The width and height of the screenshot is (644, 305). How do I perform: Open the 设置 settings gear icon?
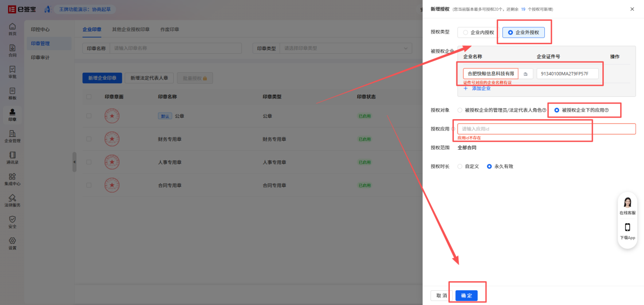[12, 243]
